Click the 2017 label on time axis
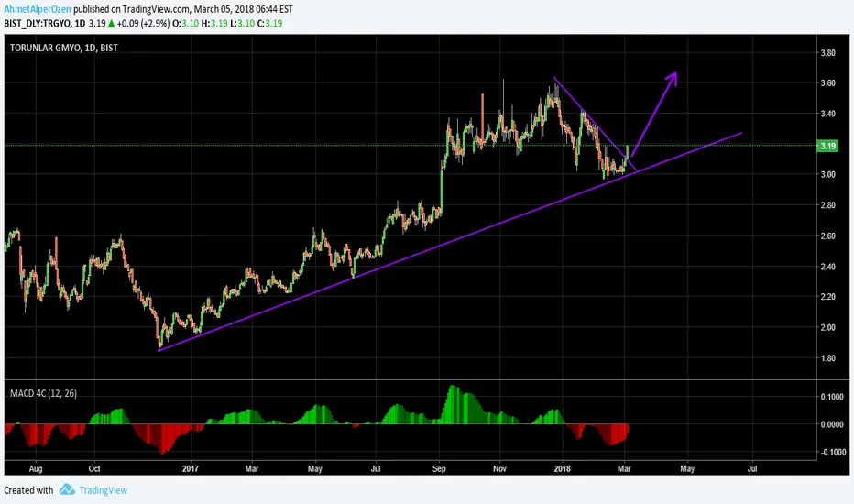Image resolution: width=854 pixels, height=504 pixels. point(191,468)
